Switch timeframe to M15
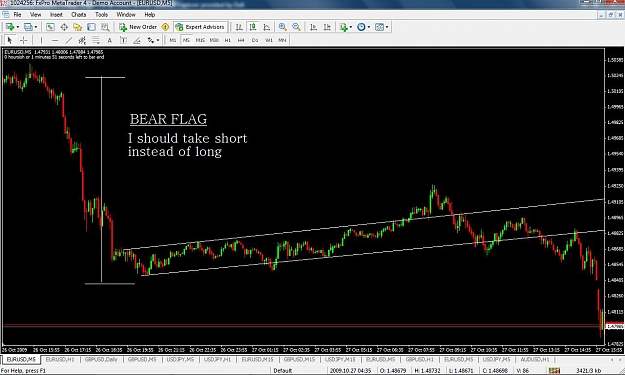This screenshot has height=375, width=625. click(x=200, y=40)
